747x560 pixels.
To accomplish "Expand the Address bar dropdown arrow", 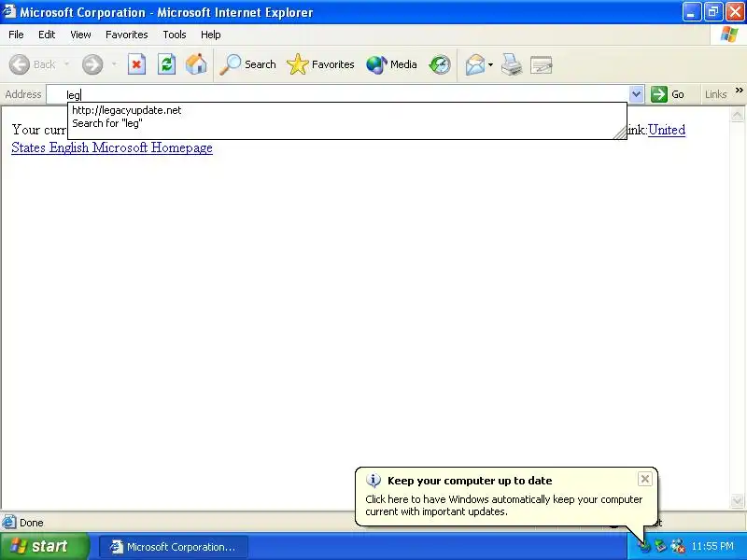I will [636, 94].
